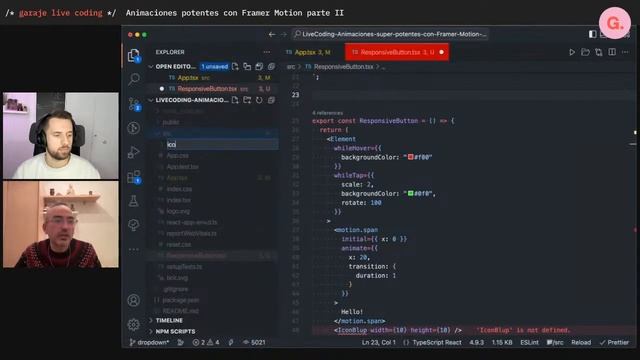Click Save All in Open Editors header
Image resolution: width=640 pixels, height=360 pixels.
pos(259,67)
